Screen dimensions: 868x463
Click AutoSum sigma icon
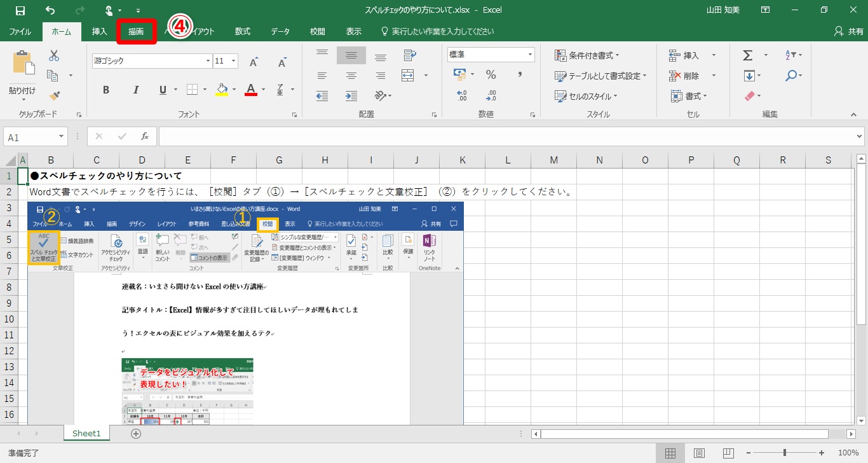click(x=748, y=55)
